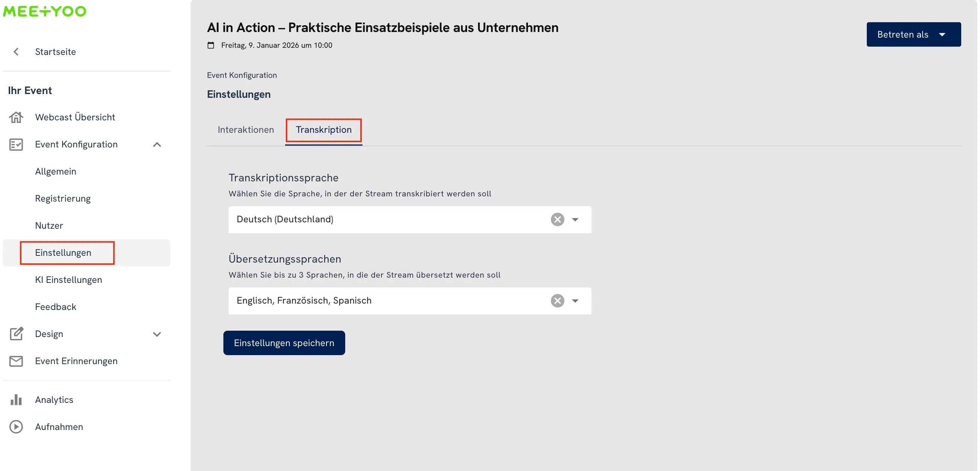The height and width of the screenshot is (471, 980).
Task: Select the Transkription tab
Action: (323, 130)
